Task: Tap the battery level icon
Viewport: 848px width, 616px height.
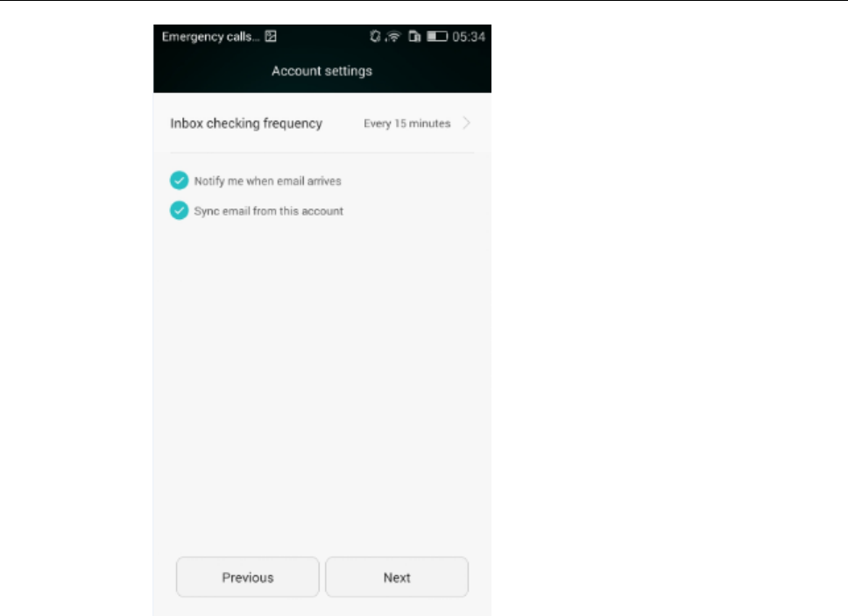Action: tap(437, 36)
